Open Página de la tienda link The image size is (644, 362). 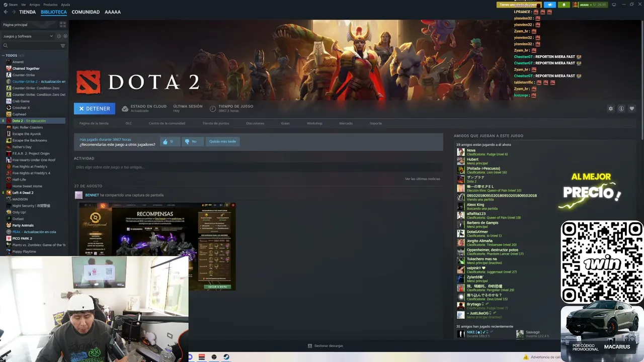[94, 123]
